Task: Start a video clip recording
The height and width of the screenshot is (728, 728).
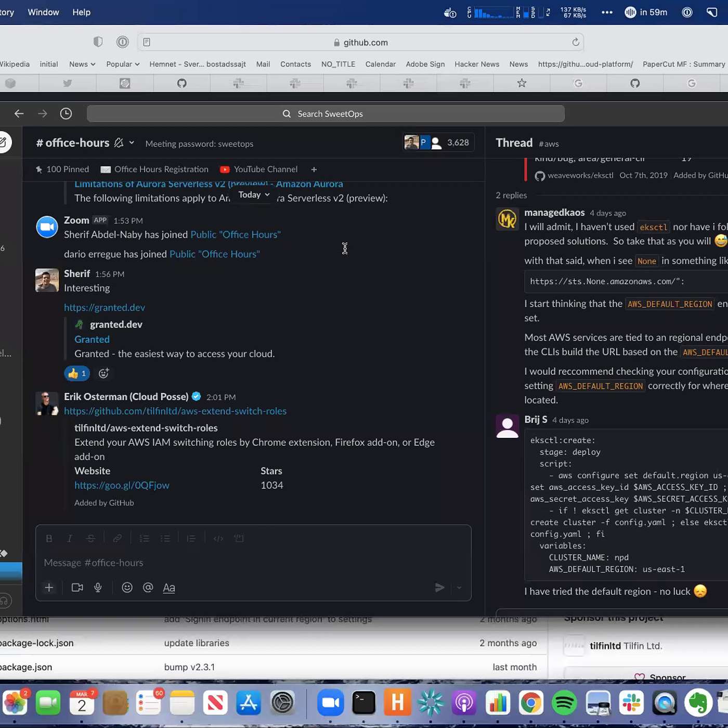Action: tap(77, 588)
